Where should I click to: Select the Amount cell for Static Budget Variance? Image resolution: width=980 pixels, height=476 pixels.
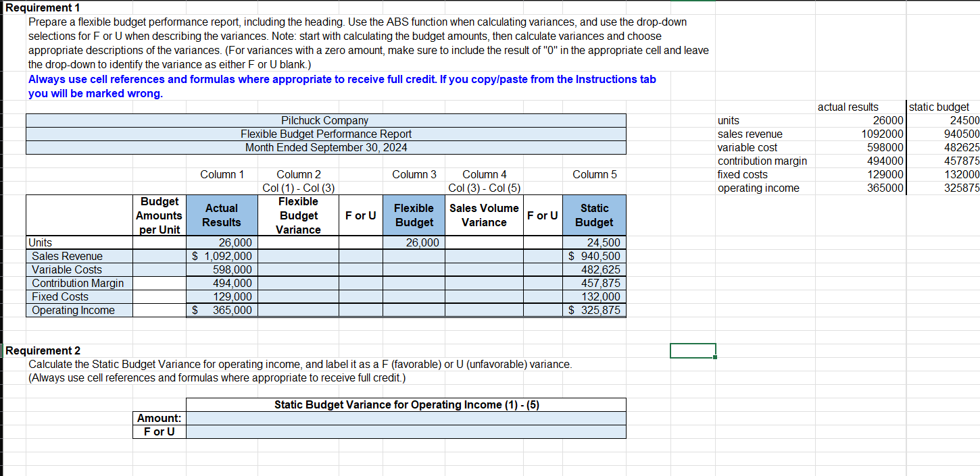[406, 418]
